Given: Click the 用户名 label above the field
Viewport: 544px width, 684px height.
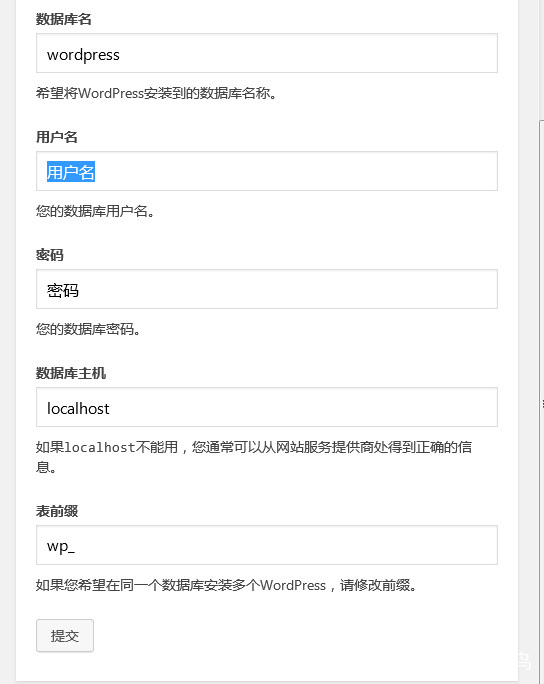Looking at the screenshot, I should [x=57, y=137].
